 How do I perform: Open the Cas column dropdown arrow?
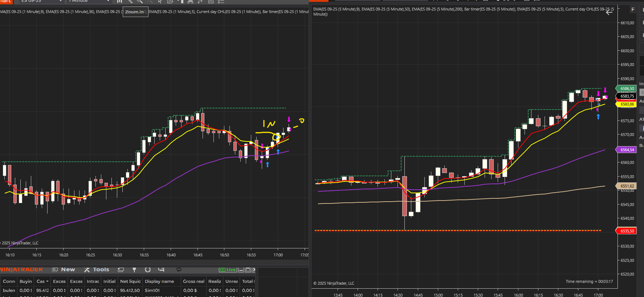[x=47, y=281]
